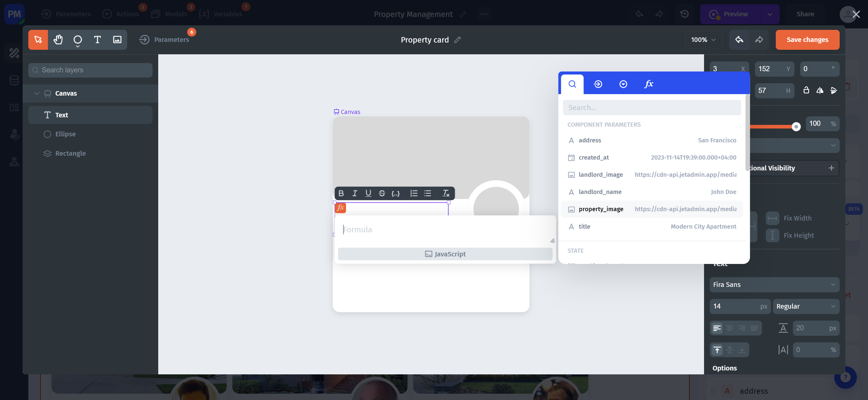Click the Bold formatting icon

pos(341,193)
